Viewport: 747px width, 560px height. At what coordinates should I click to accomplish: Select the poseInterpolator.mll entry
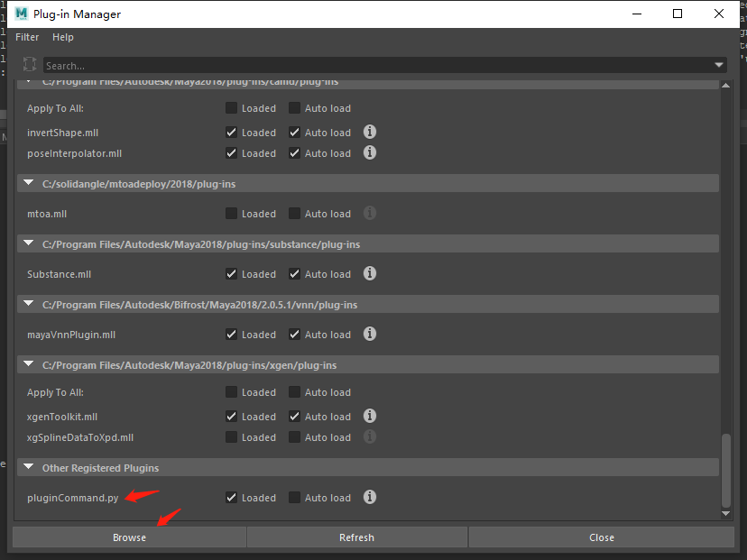(x=74, y=153)
